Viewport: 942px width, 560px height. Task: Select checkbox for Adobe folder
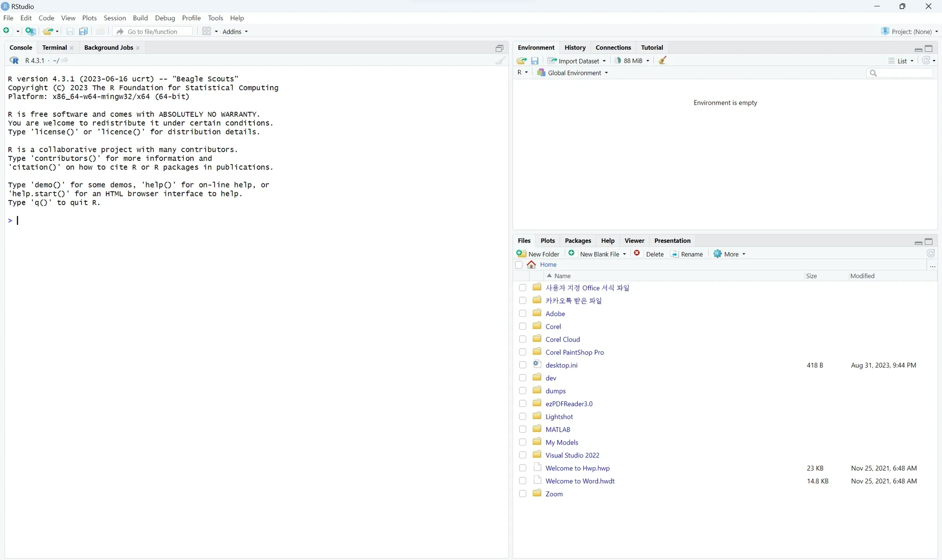coord(523,313)
